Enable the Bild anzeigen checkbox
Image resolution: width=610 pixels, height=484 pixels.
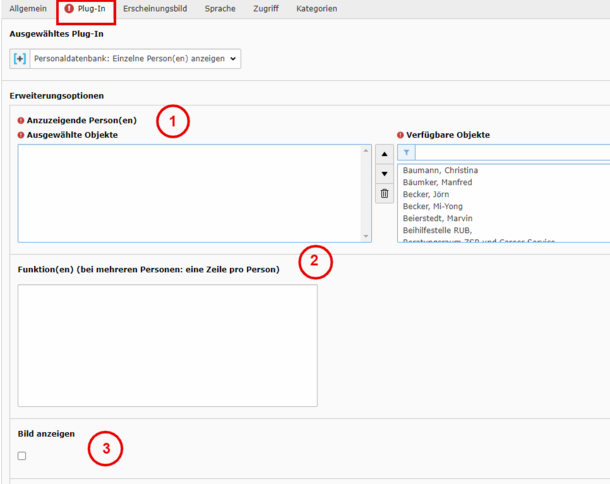pos(22,456)
